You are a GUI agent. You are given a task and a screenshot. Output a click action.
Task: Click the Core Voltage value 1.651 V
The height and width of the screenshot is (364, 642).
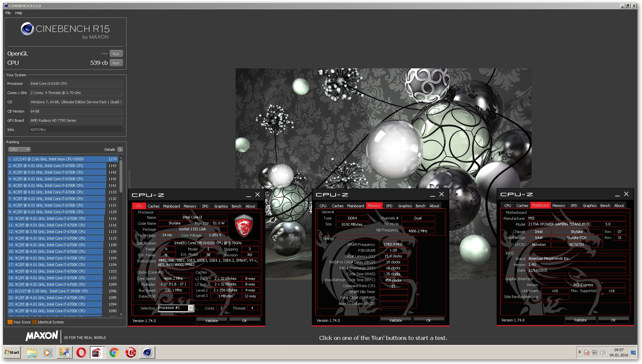pyautogui.click(x=215, y=235)
